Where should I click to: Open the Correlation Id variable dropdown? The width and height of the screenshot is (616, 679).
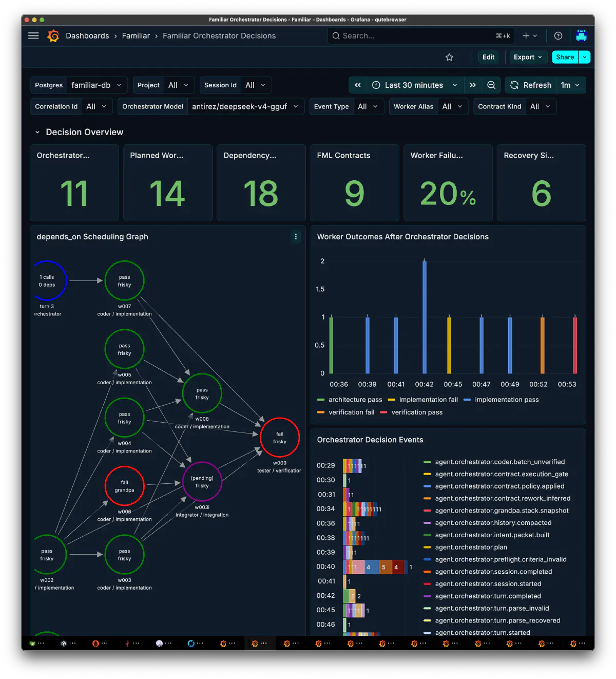[97, 106]
